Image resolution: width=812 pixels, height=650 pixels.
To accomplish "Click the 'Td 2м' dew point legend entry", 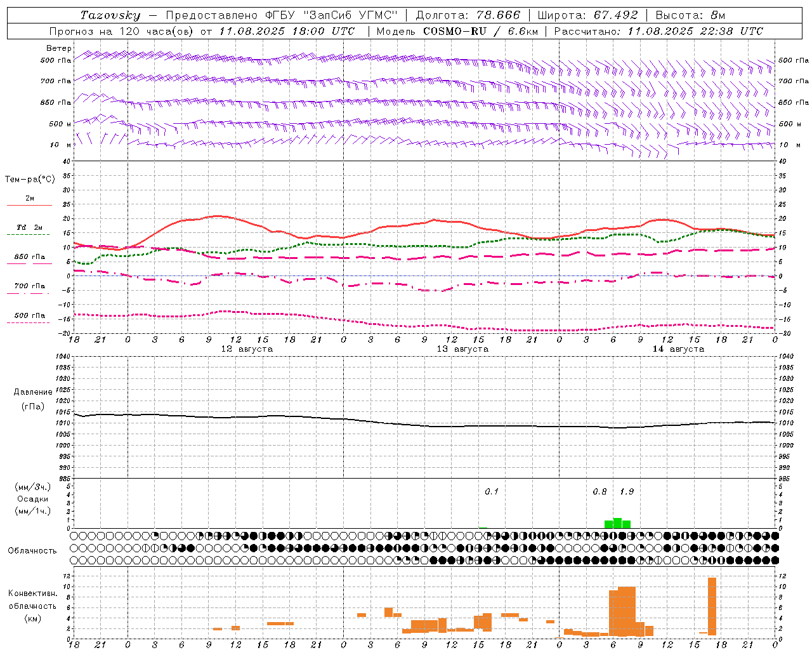I will (30, 227).
